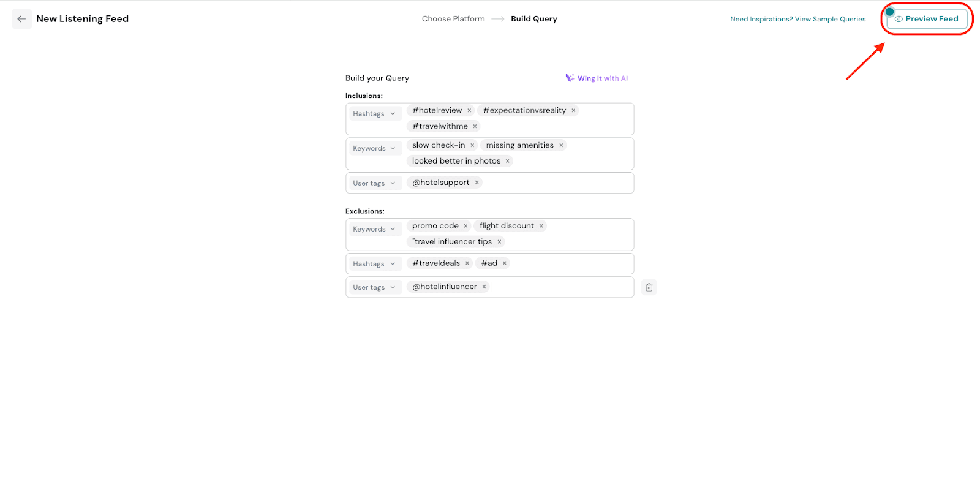
Task: Click the Preview Feed button
Action: point(927,19)
